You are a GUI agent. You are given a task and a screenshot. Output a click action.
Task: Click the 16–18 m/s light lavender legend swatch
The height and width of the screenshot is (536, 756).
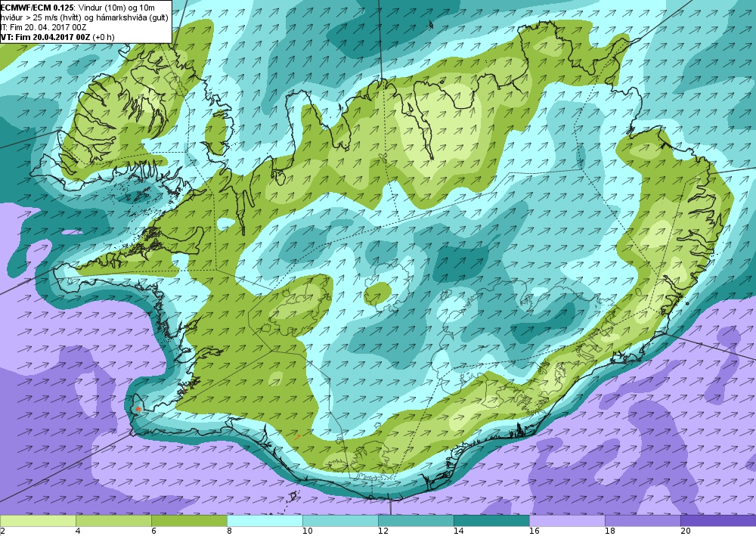click(x=567, y=521)
